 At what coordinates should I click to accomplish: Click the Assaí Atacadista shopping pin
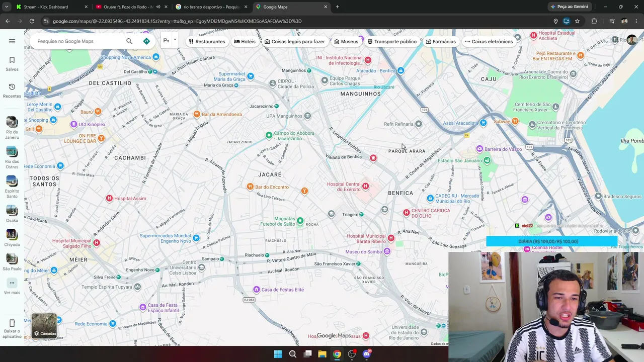click(484, 123)
